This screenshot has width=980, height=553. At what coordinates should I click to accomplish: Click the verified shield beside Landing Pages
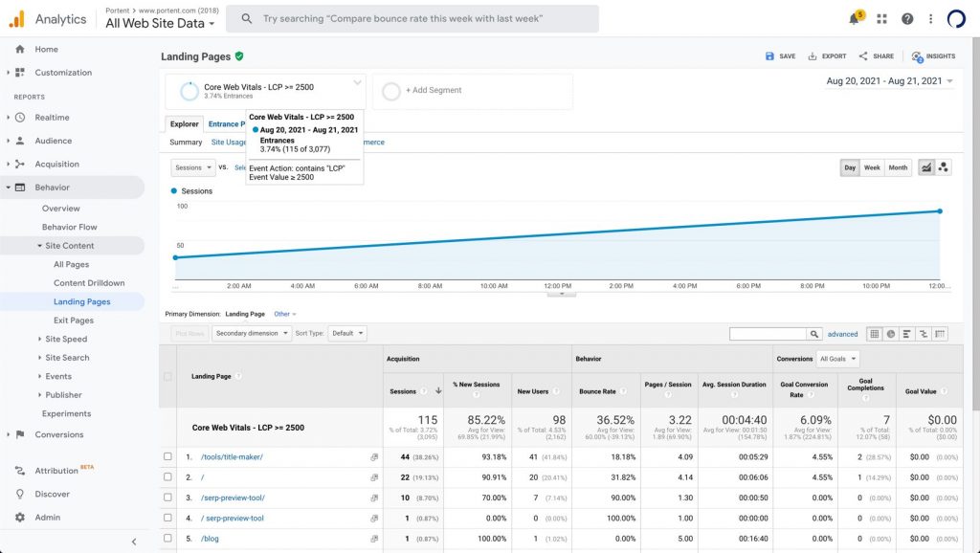pos(239,56)
